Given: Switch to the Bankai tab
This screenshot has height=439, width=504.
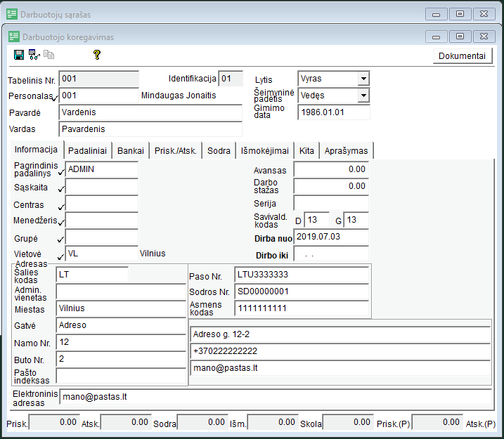Looking at the screenshot, I should point(131,150).
